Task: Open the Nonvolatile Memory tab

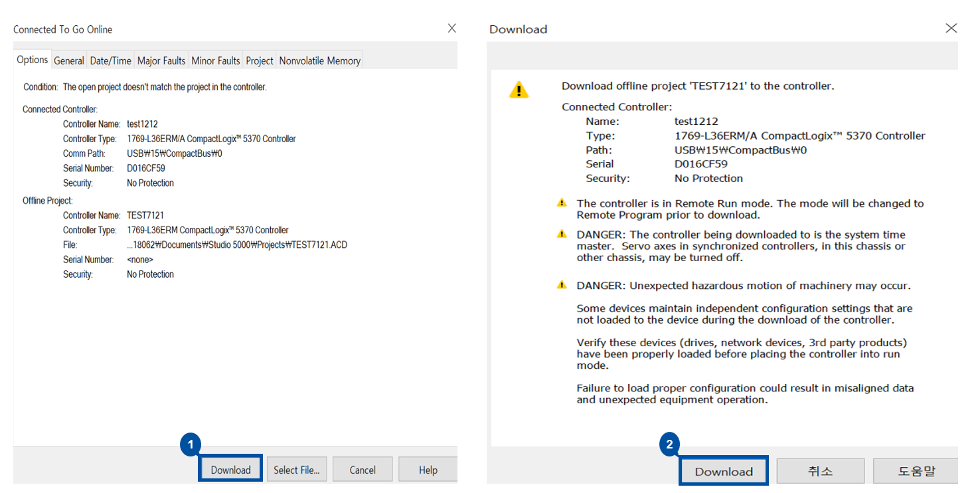Action: tap(319, 60)
